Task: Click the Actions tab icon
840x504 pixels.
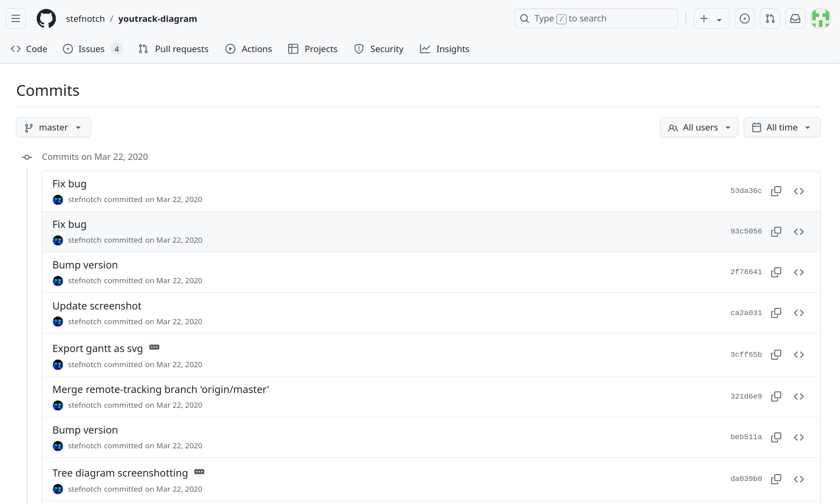Action: pos(231,49)
